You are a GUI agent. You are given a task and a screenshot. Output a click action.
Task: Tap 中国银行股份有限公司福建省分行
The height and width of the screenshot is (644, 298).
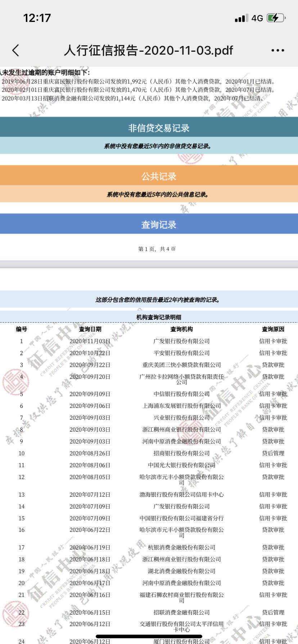(x=182, y=518)
